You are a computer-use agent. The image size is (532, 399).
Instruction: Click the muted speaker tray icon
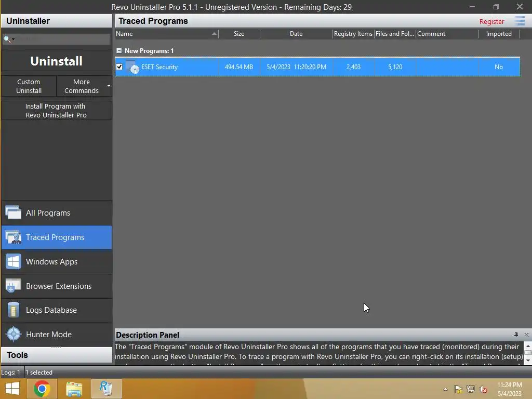click(x=483, y=389)
